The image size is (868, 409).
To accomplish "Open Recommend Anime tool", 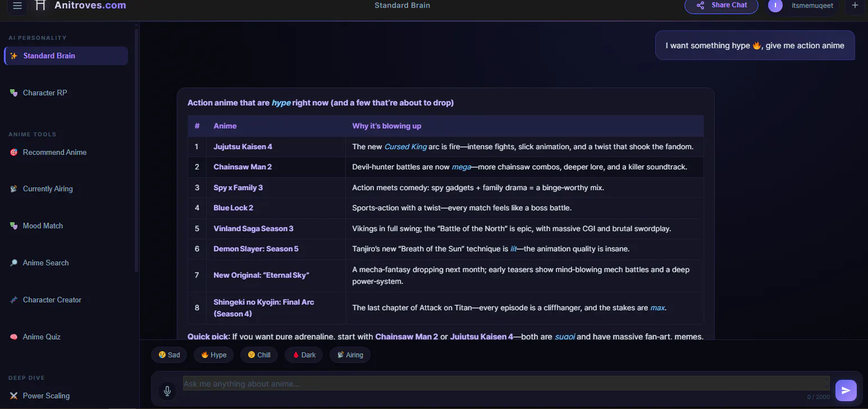I will coord(66,153).
